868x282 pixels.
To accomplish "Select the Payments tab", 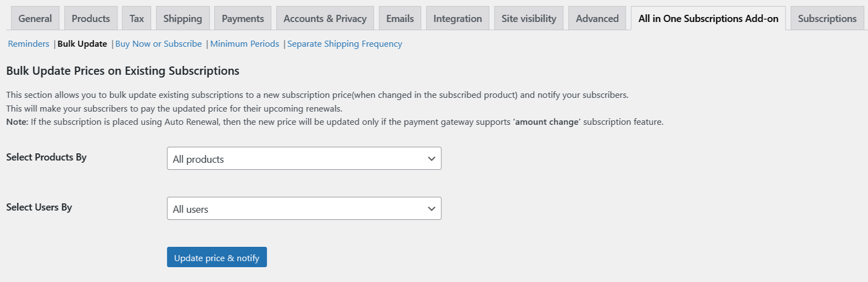I will pyautogui.click(x=243, y=19).
